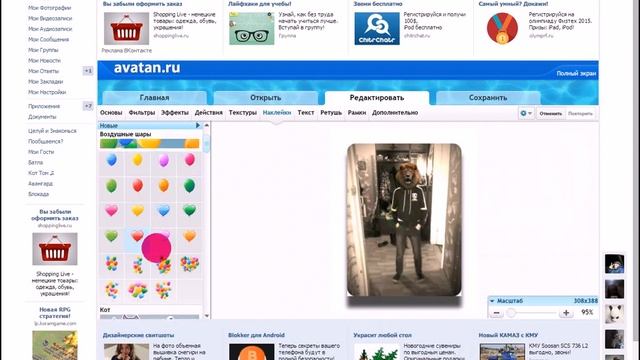Switch to the Открыть tab

pyautogui.click(x=266, y=98)
